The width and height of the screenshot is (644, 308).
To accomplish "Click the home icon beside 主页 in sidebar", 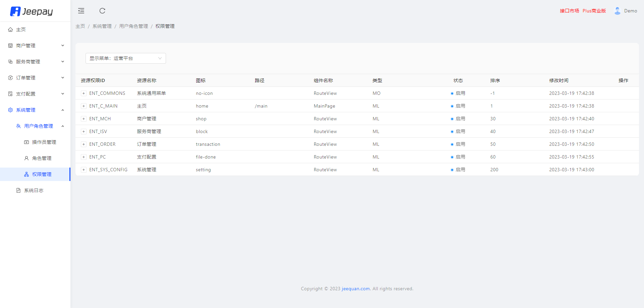I will [x=10, y=29].
